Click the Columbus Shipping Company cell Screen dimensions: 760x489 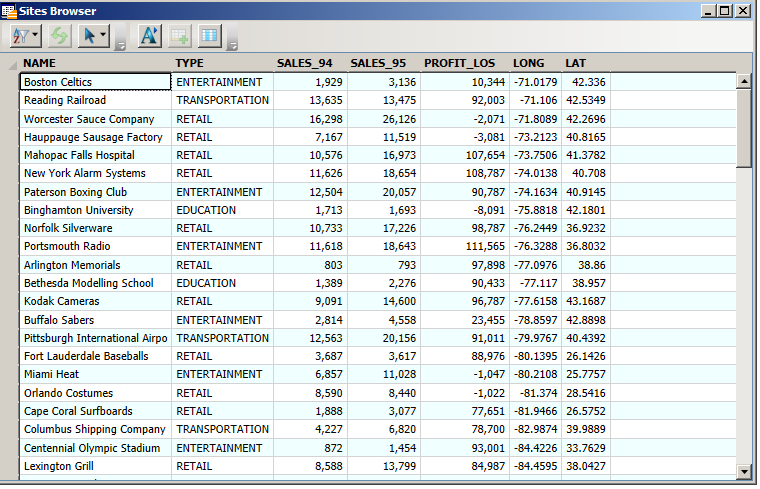coord(95,429)
